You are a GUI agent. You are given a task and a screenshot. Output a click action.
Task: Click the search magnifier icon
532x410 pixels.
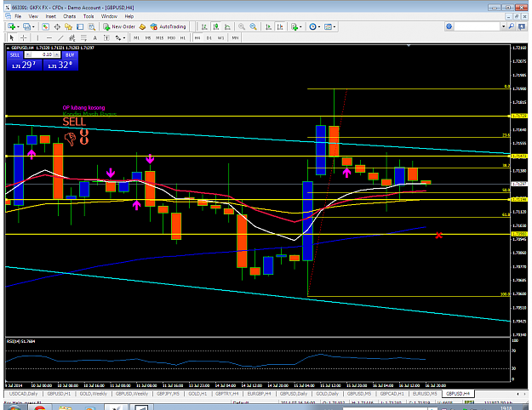(512, 26)
